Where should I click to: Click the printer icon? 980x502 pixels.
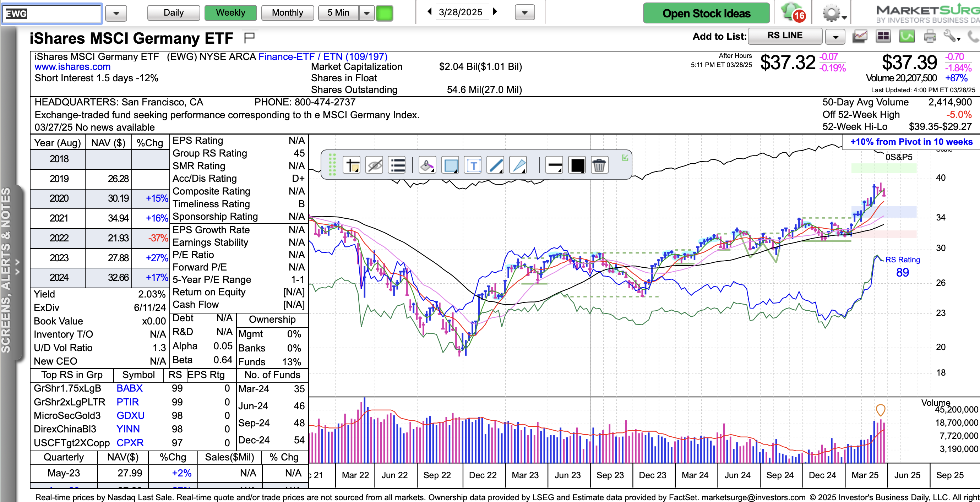click(x=930, y=37)
